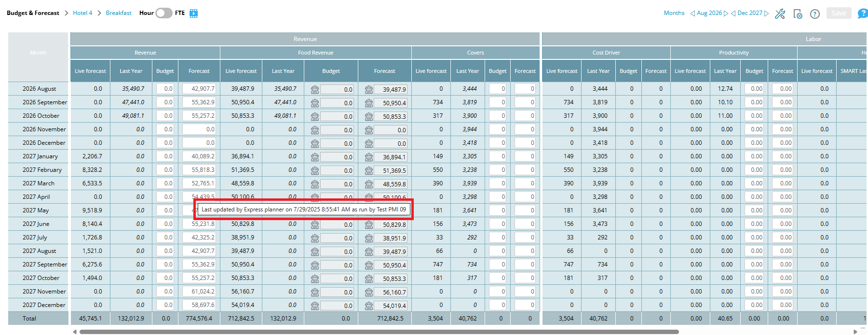Click the Covers column group header
Viewport: 868px width, 335px height.
coord(475,53)
